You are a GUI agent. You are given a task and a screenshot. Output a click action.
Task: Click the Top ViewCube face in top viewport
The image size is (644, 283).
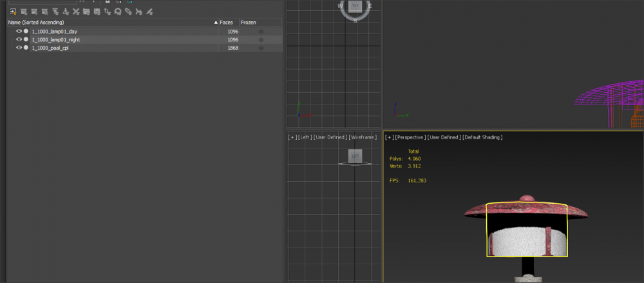click(355, 6)
